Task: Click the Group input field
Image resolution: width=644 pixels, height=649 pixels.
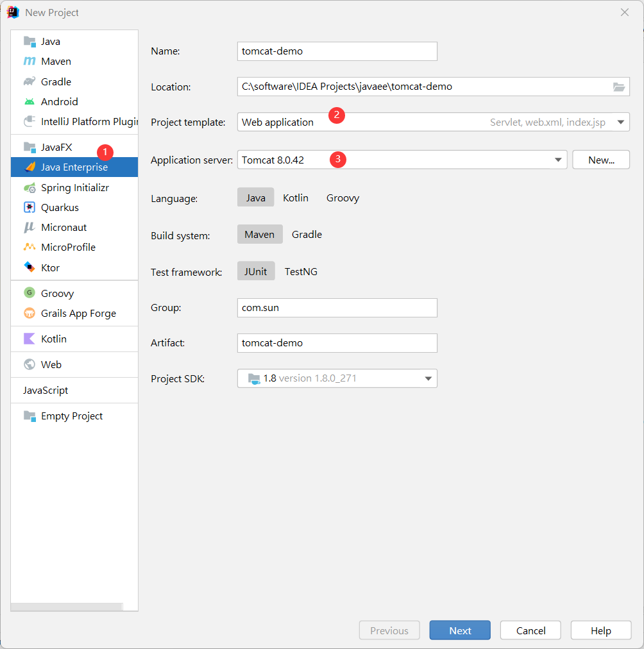Action: (x=337, y=308)
